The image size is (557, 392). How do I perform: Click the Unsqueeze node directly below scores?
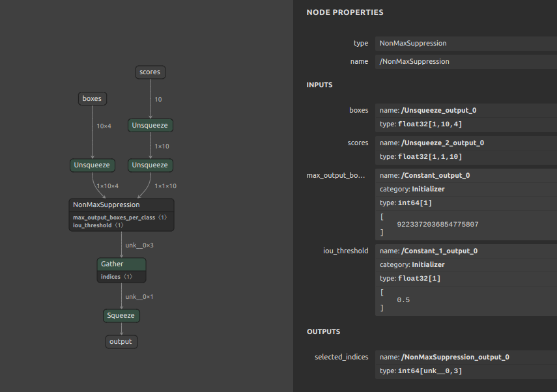150,125
